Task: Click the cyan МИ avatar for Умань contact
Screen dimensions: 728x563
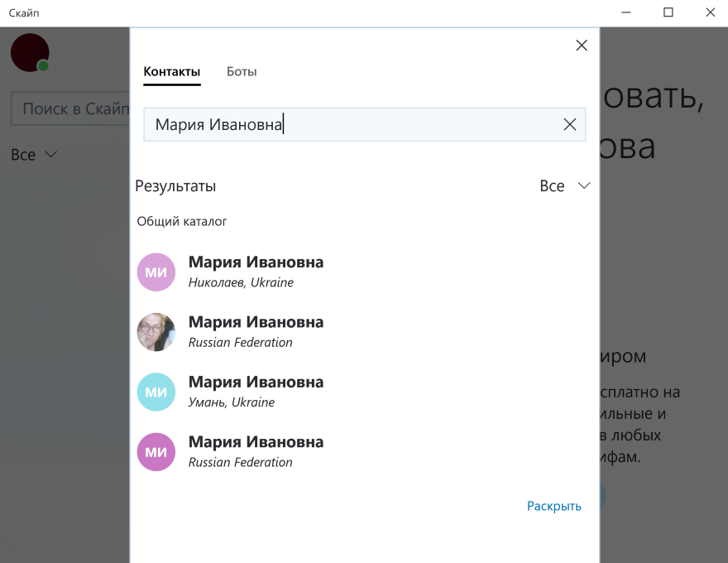Action: 156,392
